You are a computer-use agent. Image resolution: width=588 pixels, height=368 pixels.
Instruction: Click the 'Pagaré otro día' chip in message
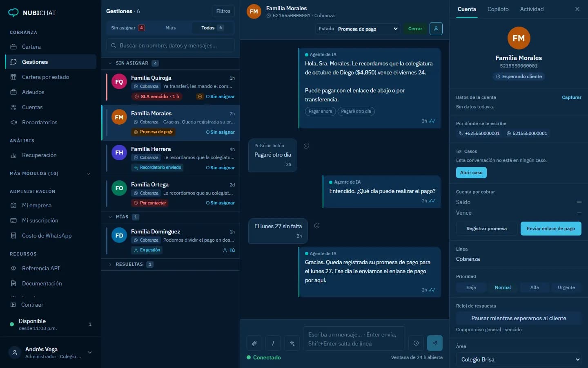click(x=356, y=111)
